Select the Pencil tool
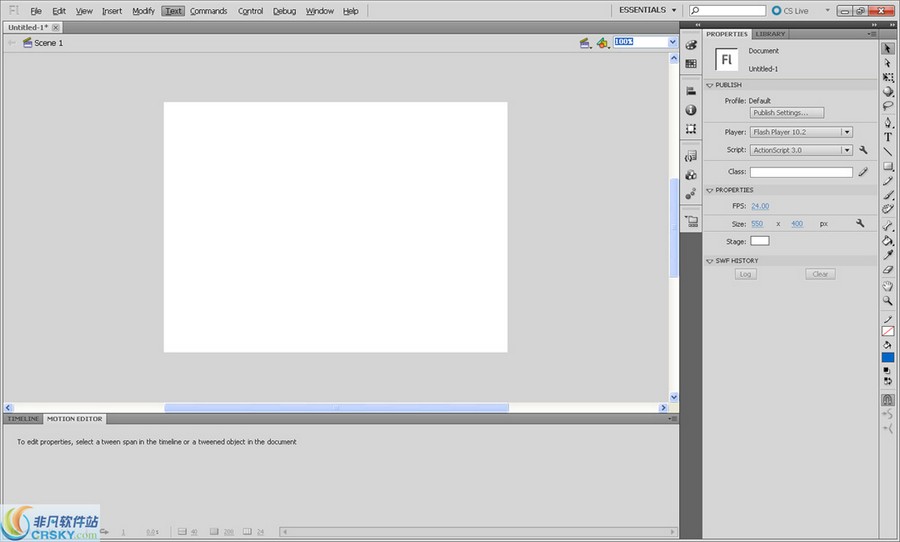The image size is (900, 542). pos(887,181)
